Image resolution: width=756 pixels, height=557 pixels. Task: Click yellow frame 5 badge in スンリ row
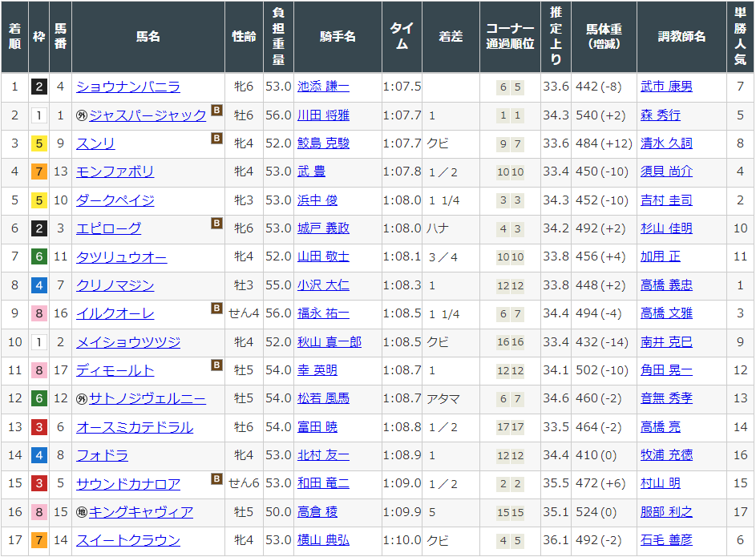(x=39, y=143)
